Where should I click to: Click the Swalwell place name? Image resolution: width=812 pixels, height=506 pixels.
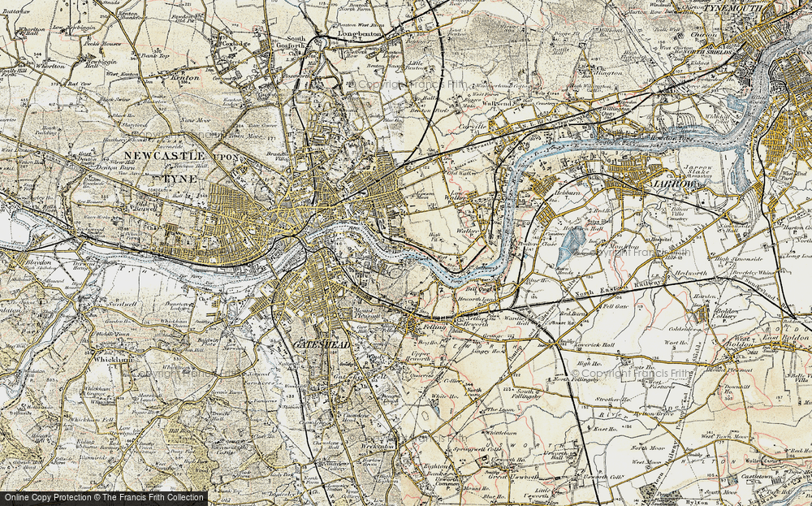[123, 305]
